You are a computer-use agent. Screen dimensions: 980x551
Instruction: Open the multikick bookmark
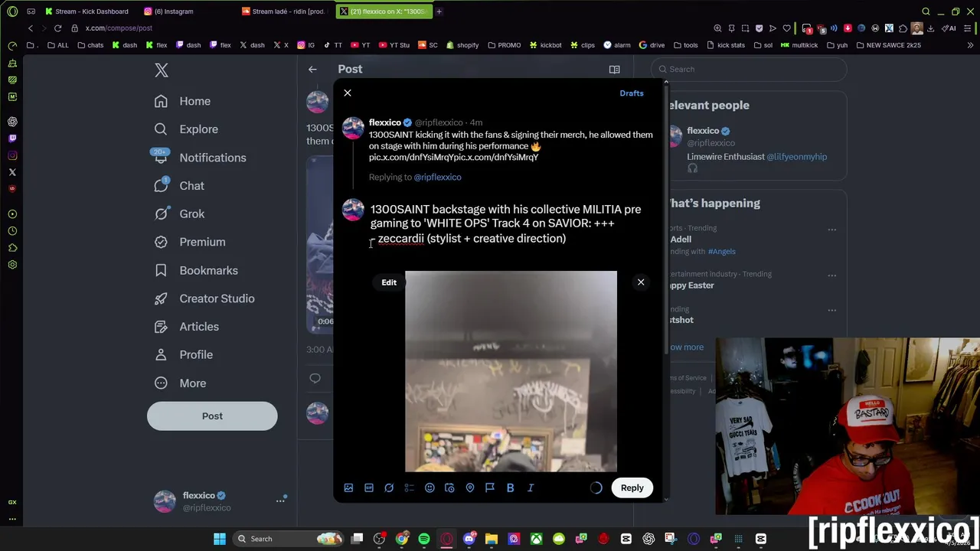pos(799,45)
